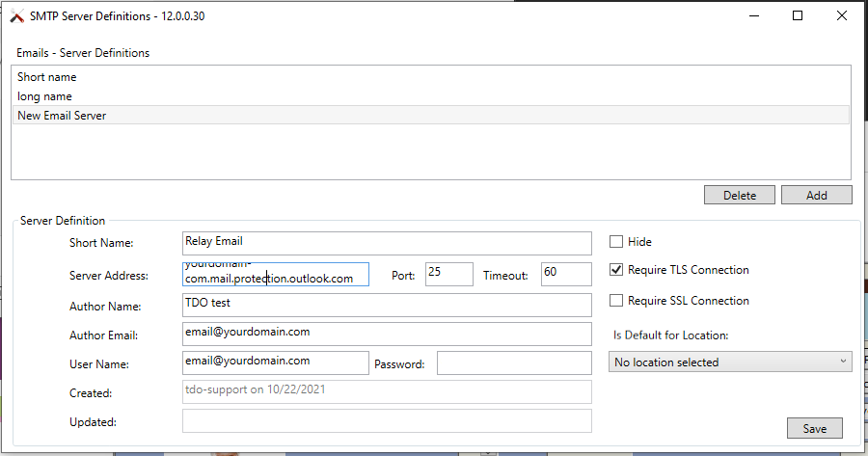Save the server definition
The height and width of the screenshot is (456, 868).
point(815,428)
